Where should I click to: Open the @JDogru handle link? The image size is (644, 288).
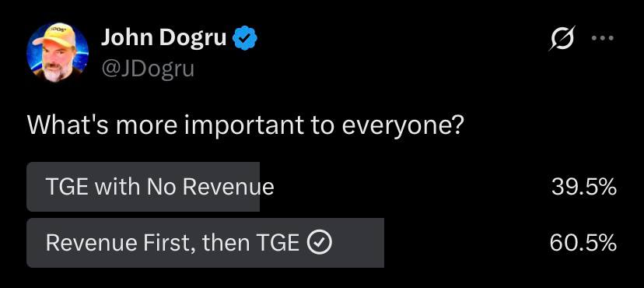point(148,68)
